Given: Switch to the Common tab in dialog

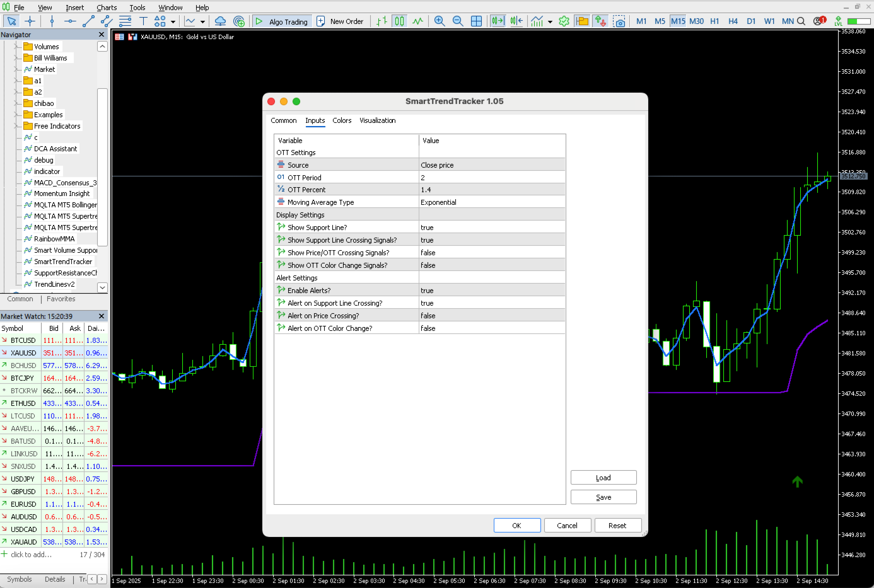Looking at the screenshot, I should pyautogui.click(x=284, y=120).
